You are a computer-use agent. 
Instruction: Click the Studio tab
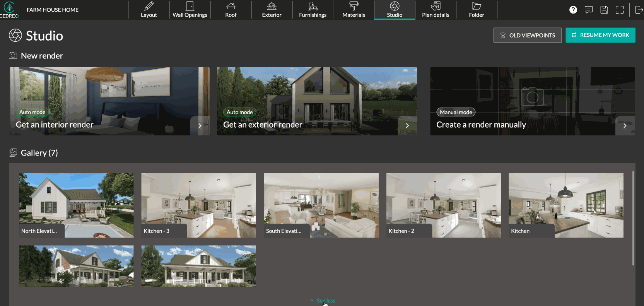pyautogui.click(x=395, y=10)
